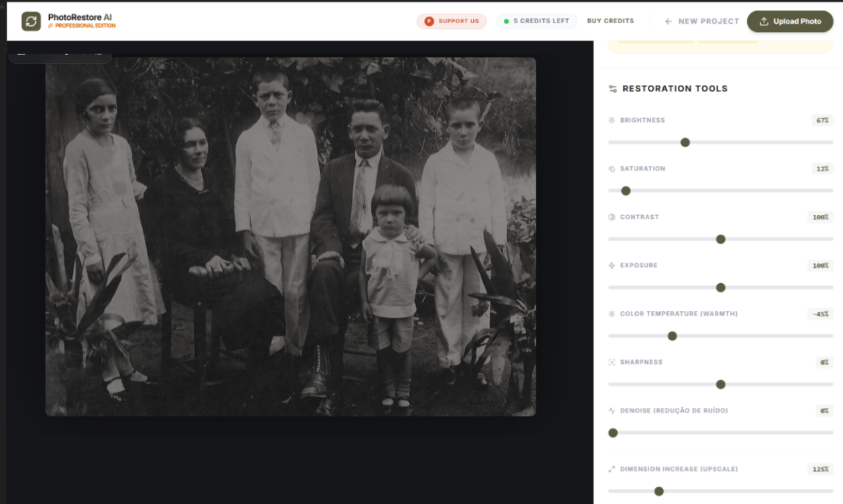Click the Color Temperature warmth icon

(612, 314)
